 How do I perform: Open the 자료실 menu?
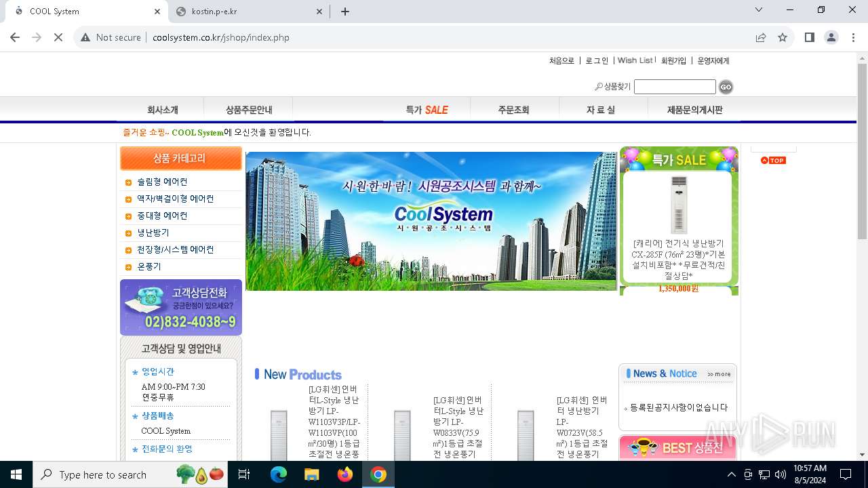pos(601,110)
